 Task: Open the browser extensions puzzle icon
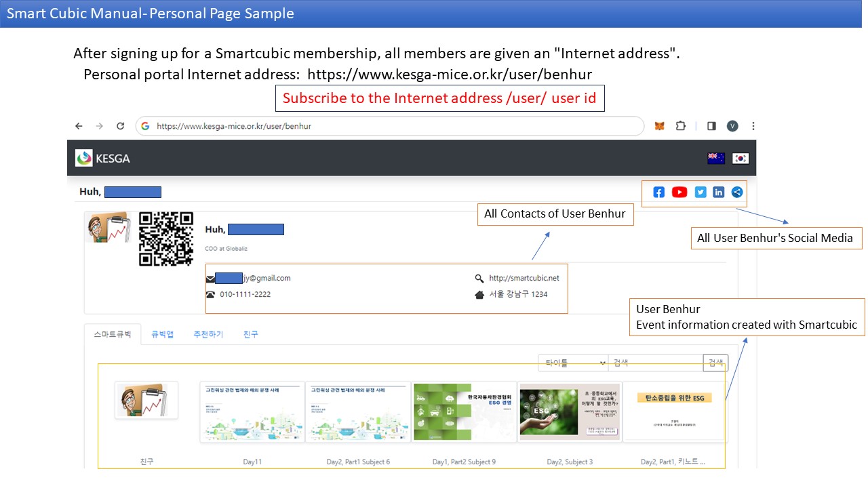click(x=681, y=126)
